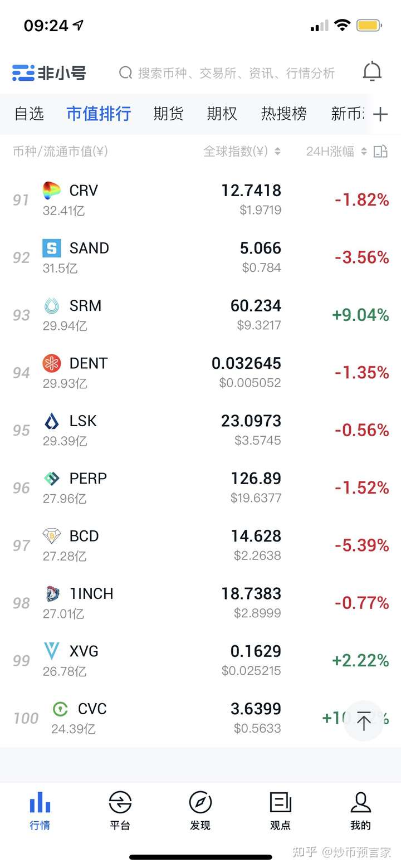
Task: Tap the currency switch icon beside 24H涨幅
Action: click(380, 151)
